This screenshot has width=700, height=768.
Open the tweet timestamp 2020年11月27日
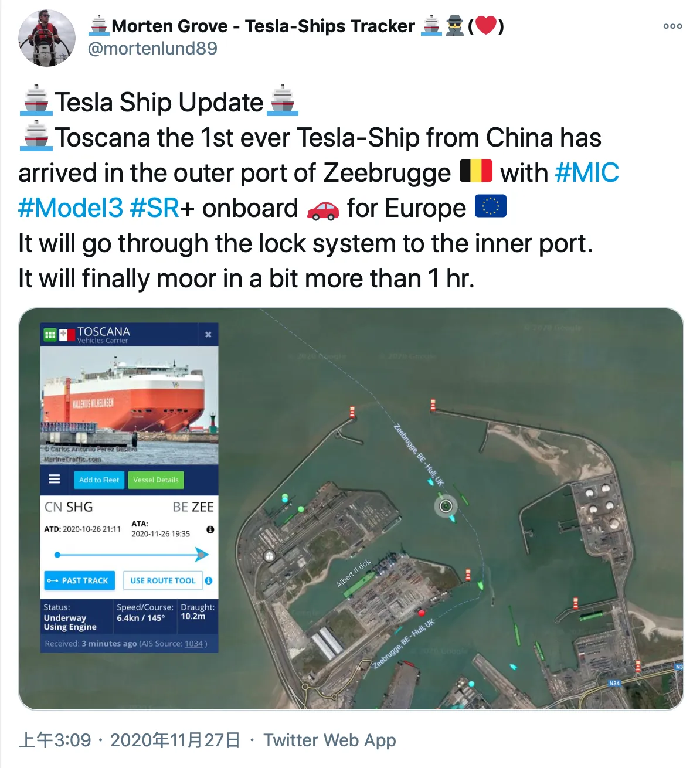[x=175, y=740]
